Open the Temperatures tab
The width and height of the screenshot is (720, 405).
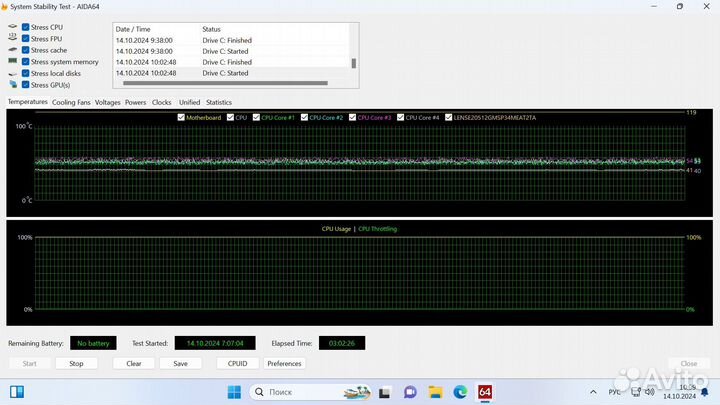28,101
